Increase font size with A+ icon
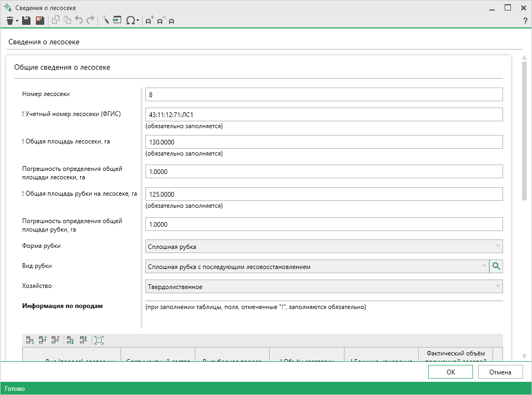Screen dimensions: 532x395 click(x=150, y=21)
